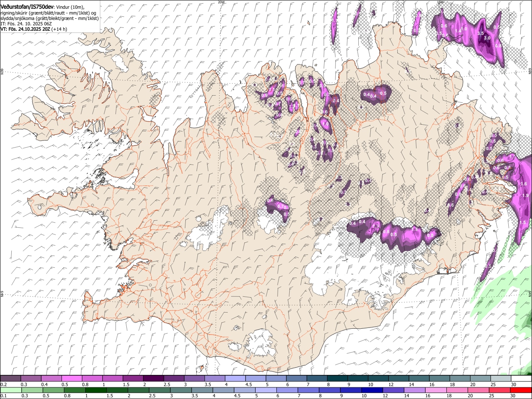Pick lower legend navy swatch between 10 and 12
The height and width of the screenshot is (399, 532).
coord(372,390)
